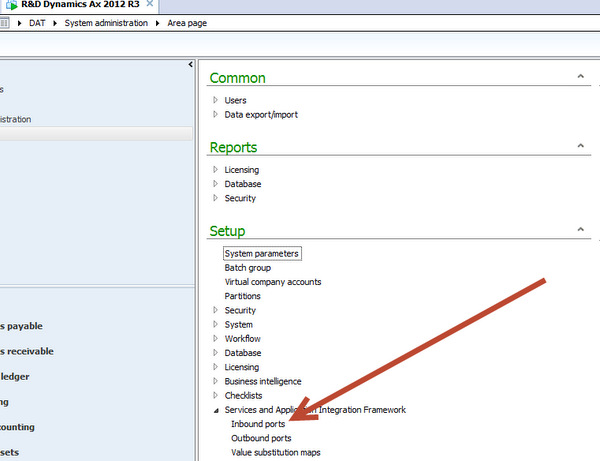Open the dropdown arrow before System administration breadcrumb
600x461 pixels.
point(55,23)
